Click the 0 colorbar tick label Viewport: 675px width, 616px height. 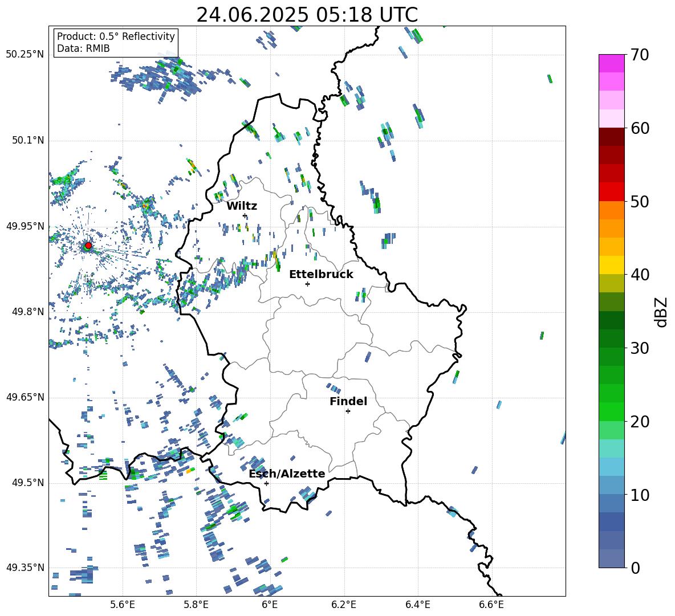635,568
